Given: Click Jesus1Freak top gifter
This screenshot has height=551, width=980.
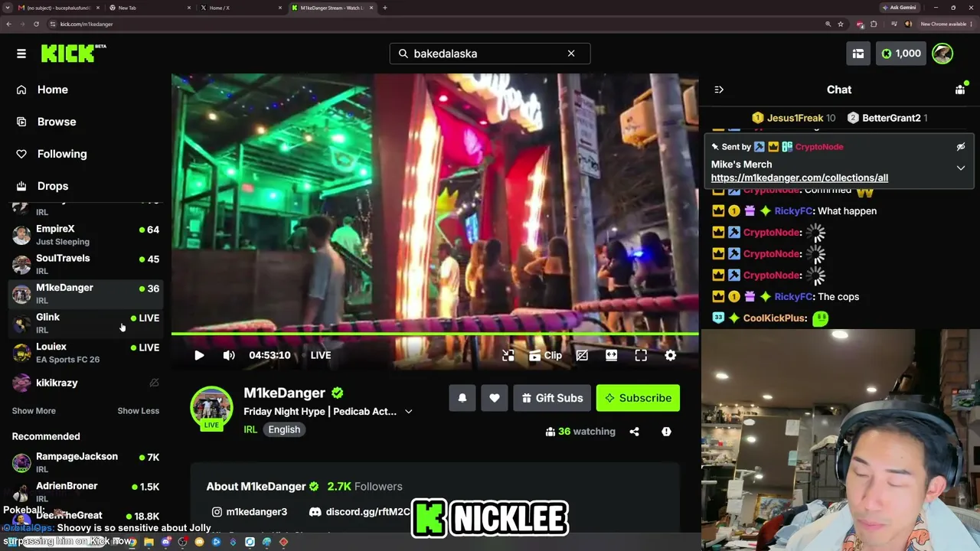Looking at the screenshot, I should (x=795, y=118).
